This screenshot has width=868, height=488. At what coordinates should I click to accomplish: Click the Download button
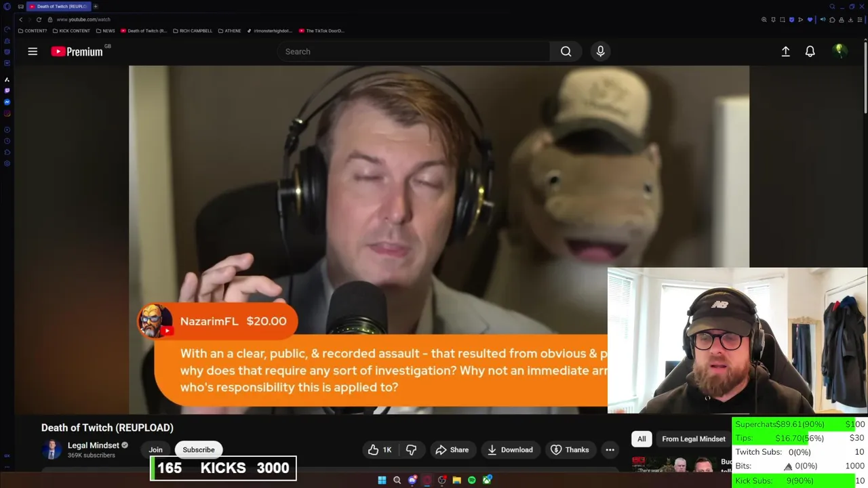(x=510, y=449)
